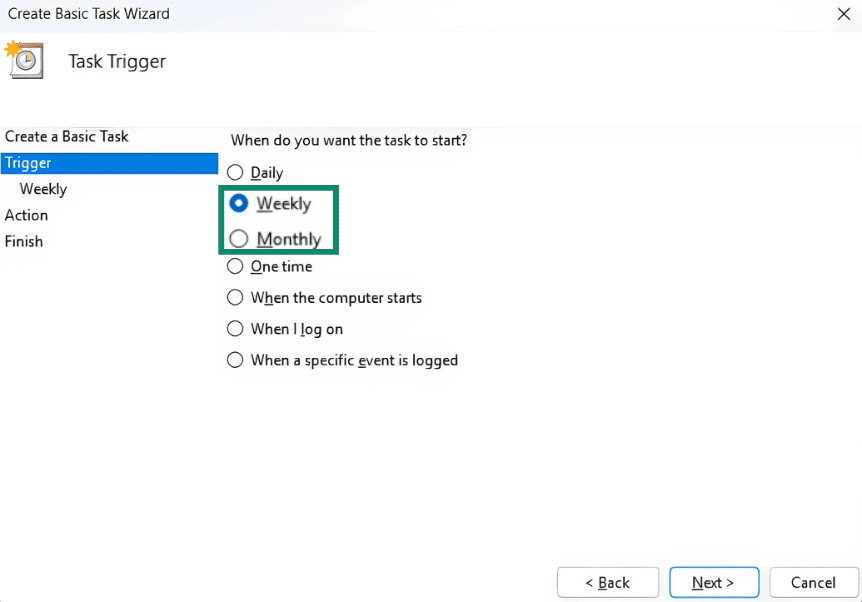Select the Trigger step in the sidebar
Screen dimensions: 862x602
(x=27, y=162)
